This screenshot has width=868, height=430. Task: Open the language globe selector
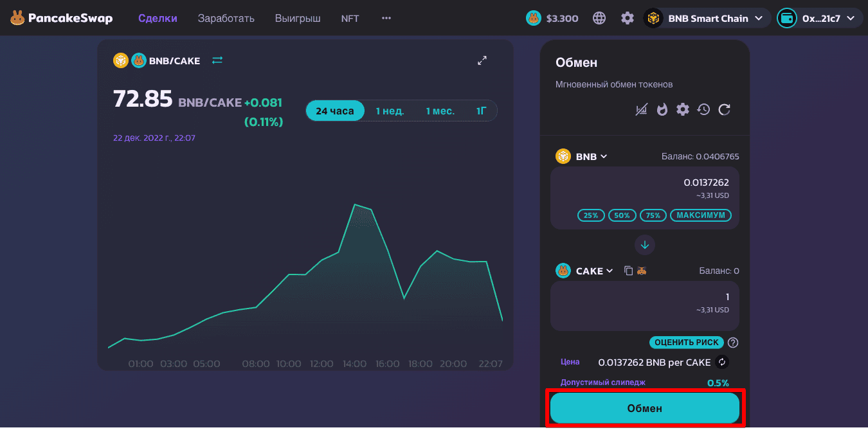pyautogui.click(x=599, y=18)
